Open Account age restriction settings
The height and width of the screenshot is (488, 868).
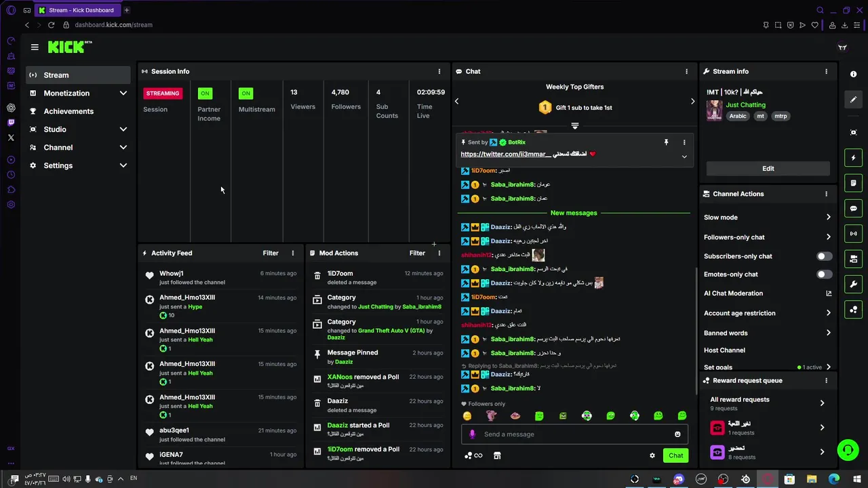click(768, 313)
